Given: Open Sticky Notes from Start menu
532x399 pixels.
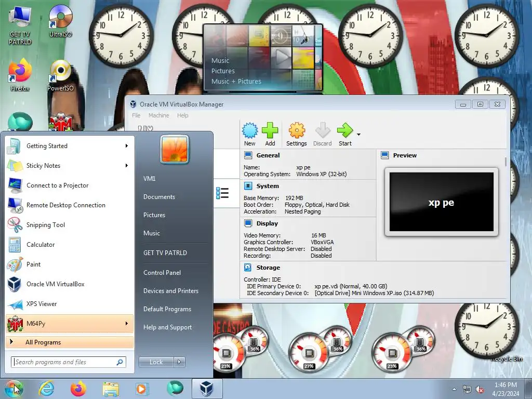Looking at the screenshot, I should [70, 166].
